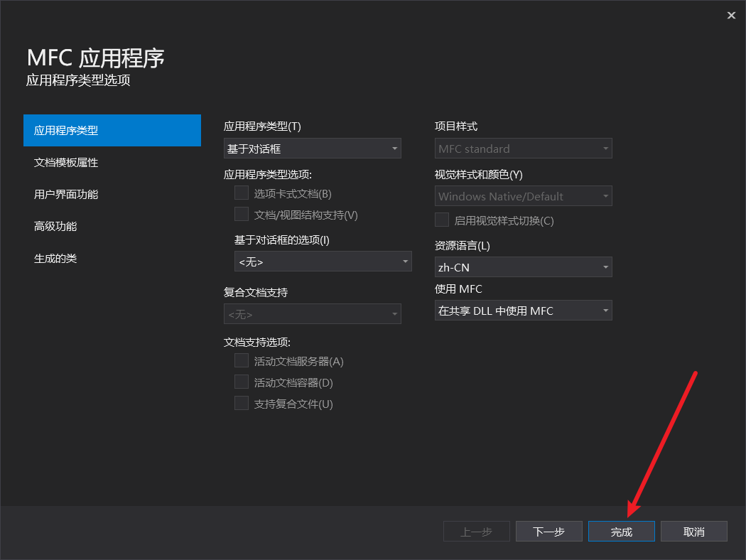Open the 资源语言 dropdown showing zh-CN
Viewport: 746px width, 560px height.
click(523, 266)
